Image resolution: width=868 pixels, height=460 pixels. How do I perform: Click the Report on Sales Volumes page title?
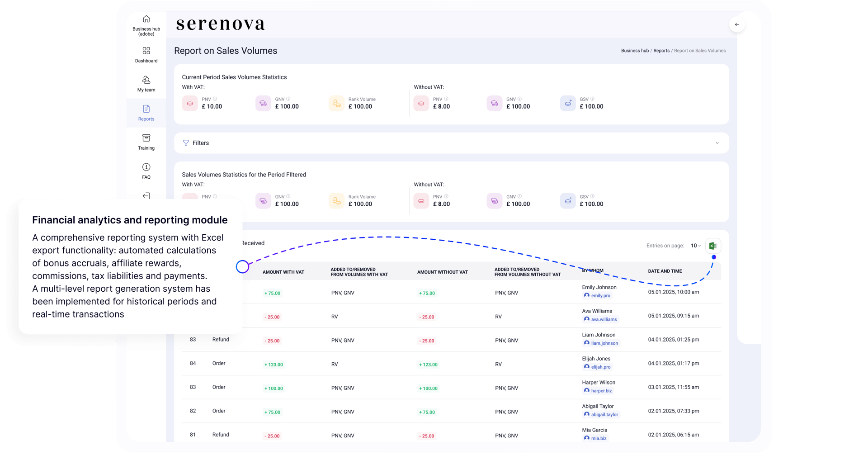pyautogui.click(x=226, y=51)
